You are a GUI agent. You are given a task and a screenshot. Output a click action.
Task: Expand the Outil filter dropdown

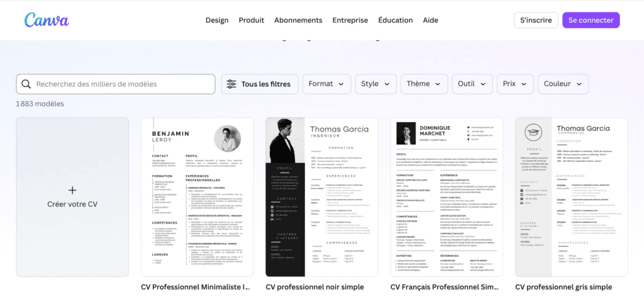(x=472, y=84)
